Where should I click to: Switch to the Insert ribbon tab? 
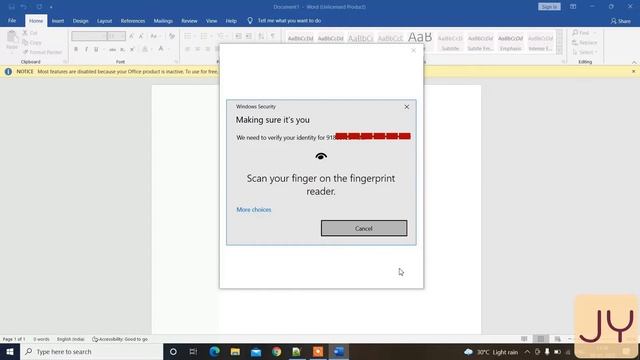coord(58,21)
